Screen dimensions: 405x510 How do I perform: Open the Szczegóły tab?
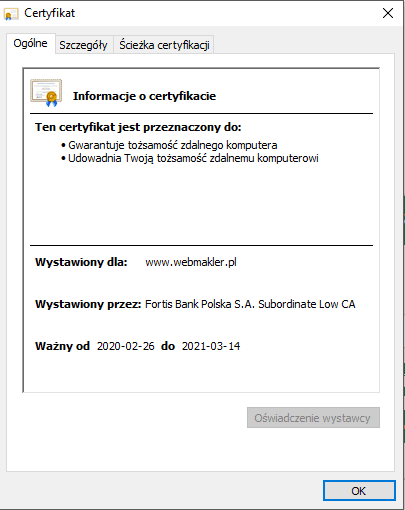point(83,45)
